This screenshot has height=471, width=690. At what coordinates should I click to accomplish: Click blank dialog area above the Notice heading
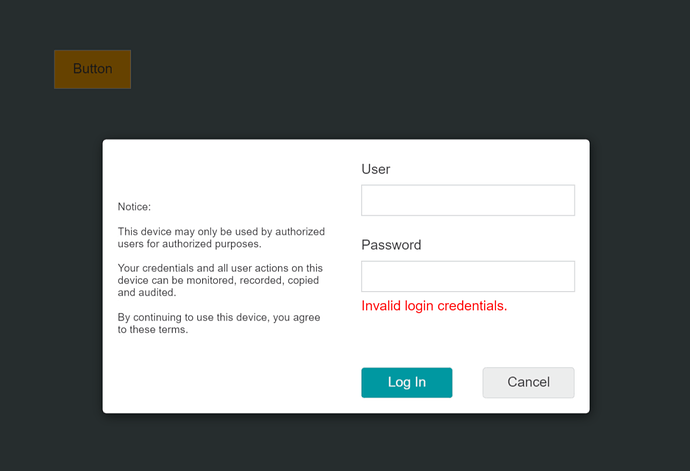click(220, 170)
